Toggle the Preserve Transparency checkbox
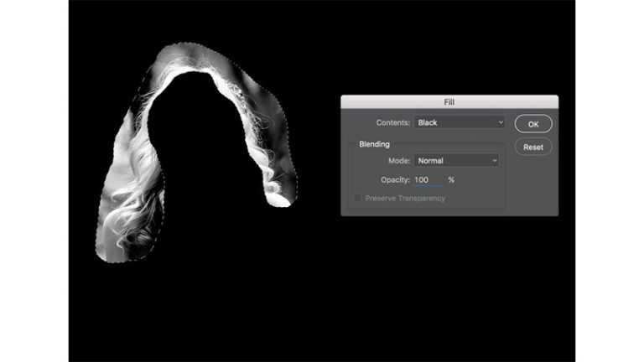The image size is (644, 362). tap(357, 199)
